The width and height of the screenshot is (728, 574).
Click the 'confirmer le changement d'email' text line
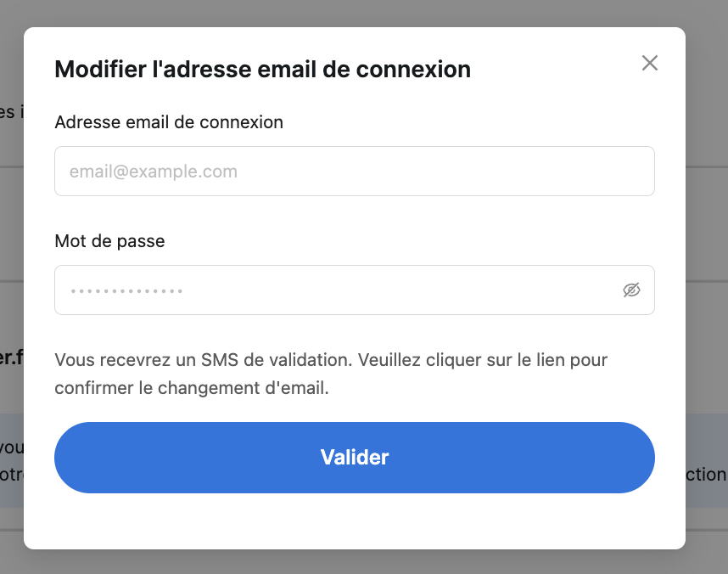pyautogui.click(x=192, y=388)
